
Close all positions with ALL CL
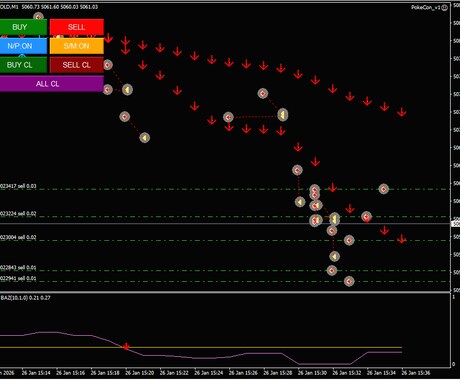52,84
